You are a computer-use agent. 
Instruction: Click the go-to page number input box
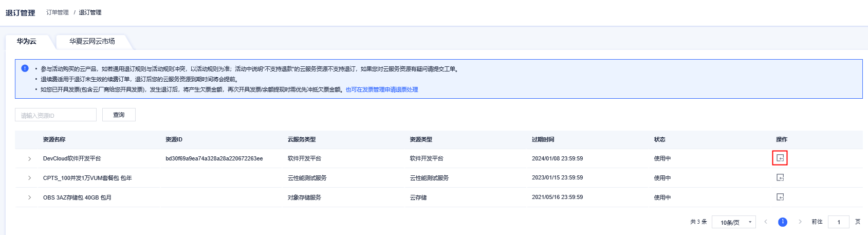click(x=838, y=222)
